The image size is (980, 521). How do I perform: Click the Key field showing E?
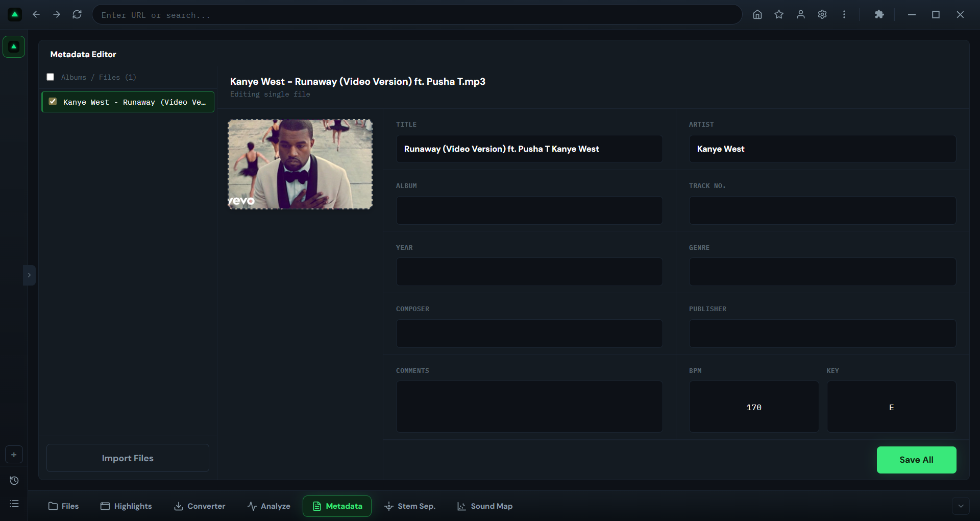tap(891, 407)
